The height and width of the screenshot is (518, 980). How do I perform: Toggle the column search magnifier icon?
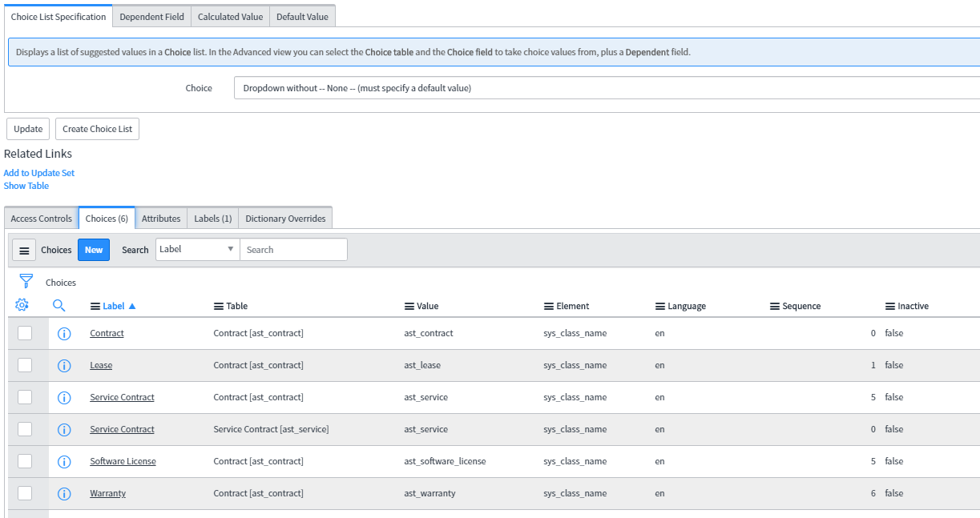tap(58, 305)
